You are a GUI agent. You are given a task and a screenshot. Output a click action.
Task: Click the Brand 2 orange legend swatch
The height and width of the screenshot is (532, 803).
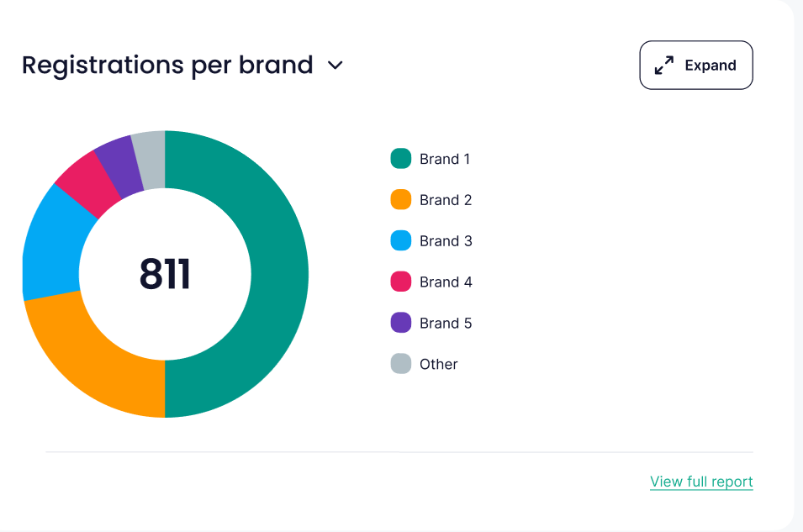click(x=401, y=200)
